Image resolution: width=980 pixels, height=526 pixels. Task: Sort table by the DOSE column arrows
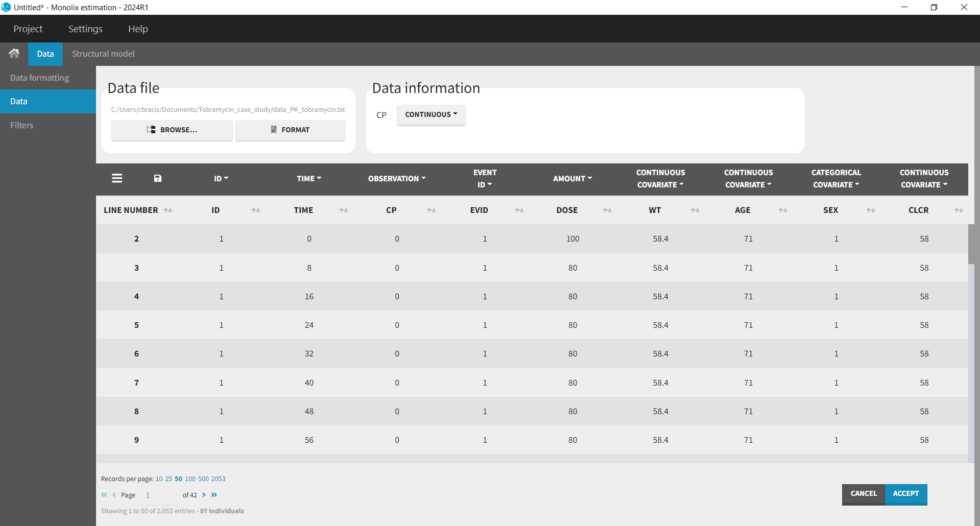(x=606, y=211)
